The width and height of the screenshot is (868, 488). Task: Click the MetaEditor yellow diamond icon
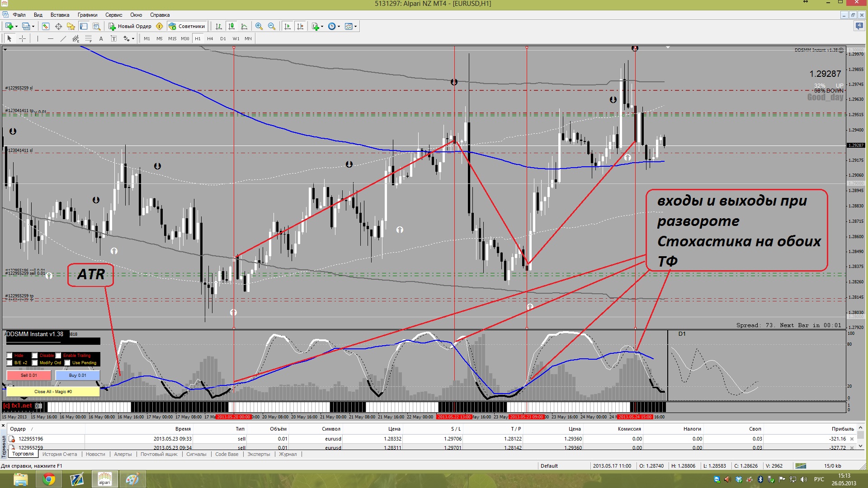159,26
